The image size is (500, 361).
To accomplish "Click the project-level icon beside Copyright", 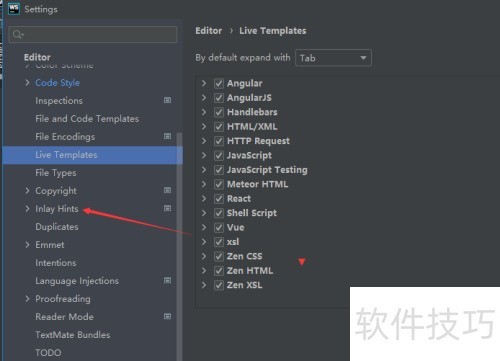I will pos(168,190).
